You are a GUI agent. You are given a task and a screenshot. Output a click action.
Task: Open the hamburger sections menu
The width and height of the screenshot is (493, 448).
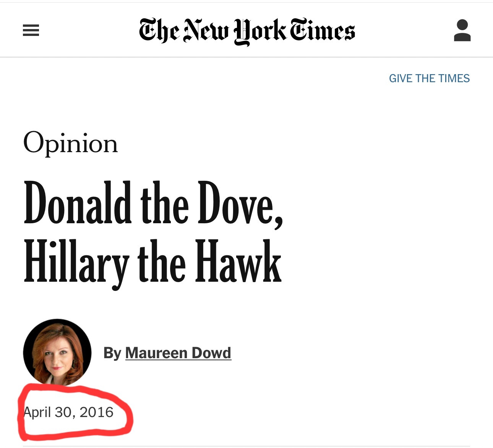31,30
